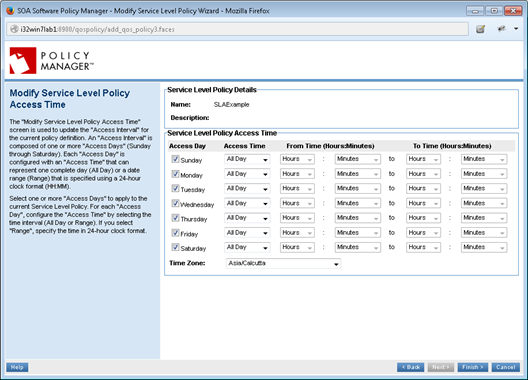The height and width of the screenshot is (380, 528).
Task: Uncheck the Monday access day
Action: [x=175, y=174]
